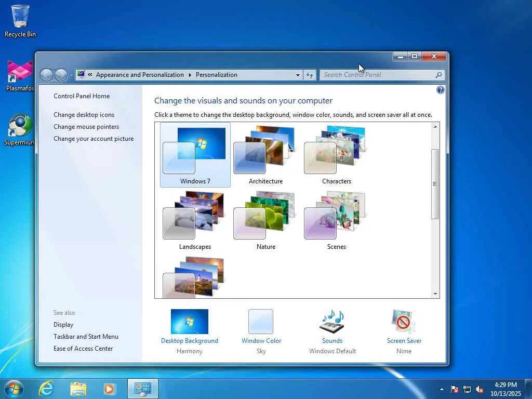
Task: Click the Back navigation arrow
Action: pos(46,75)
